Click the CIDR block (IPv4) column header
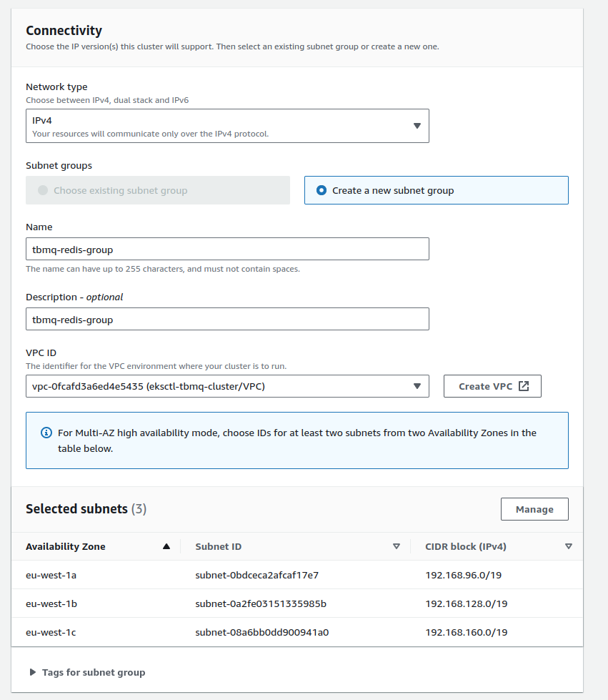Viewport: 608px width, 700px height. (466, 546)
